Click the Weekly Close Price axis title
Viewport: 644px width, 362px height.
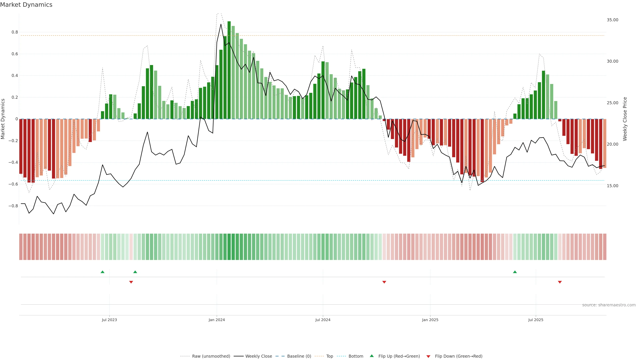pos(625,119)
